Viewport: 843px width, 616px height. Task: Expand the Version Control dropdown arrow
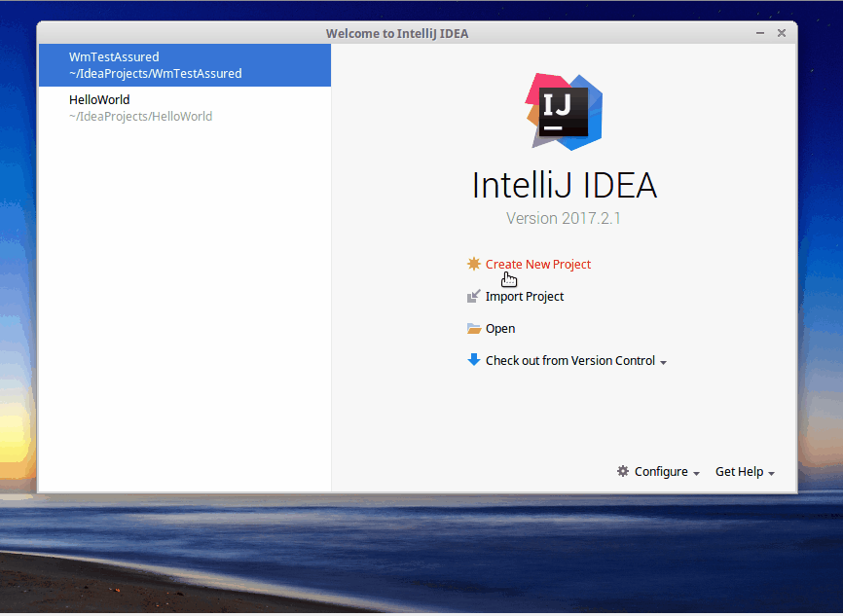click(664, 363)
